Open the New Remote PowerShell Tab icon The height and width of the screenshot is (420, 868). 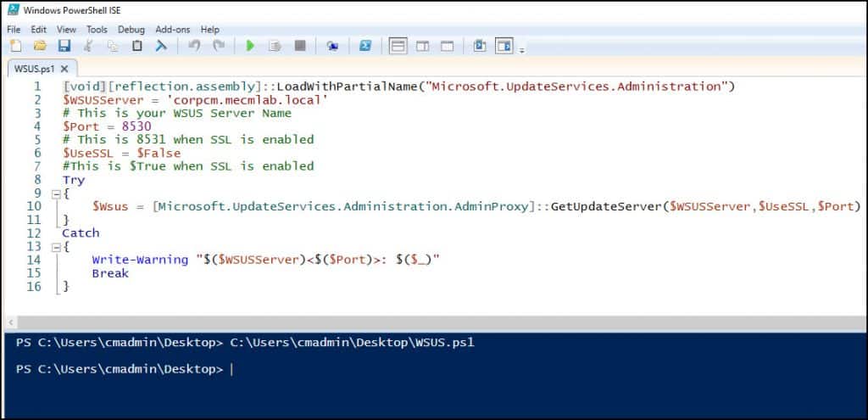point(332,46)
